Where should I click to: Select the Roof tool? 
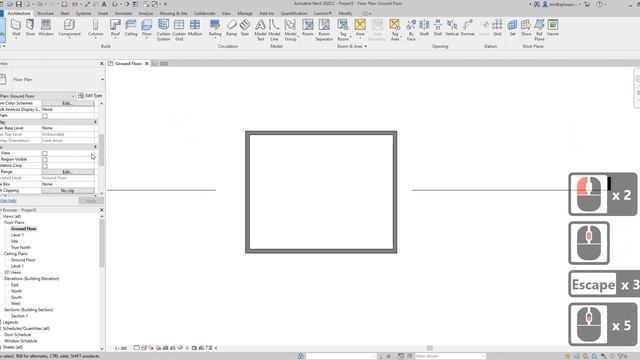(115, 28)
